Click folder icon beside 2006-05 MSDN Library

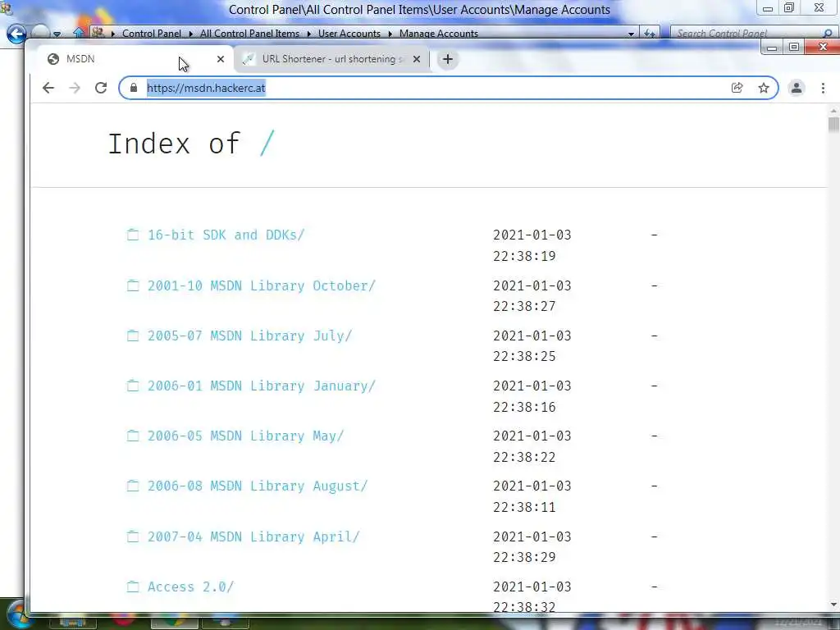point(133,436)
